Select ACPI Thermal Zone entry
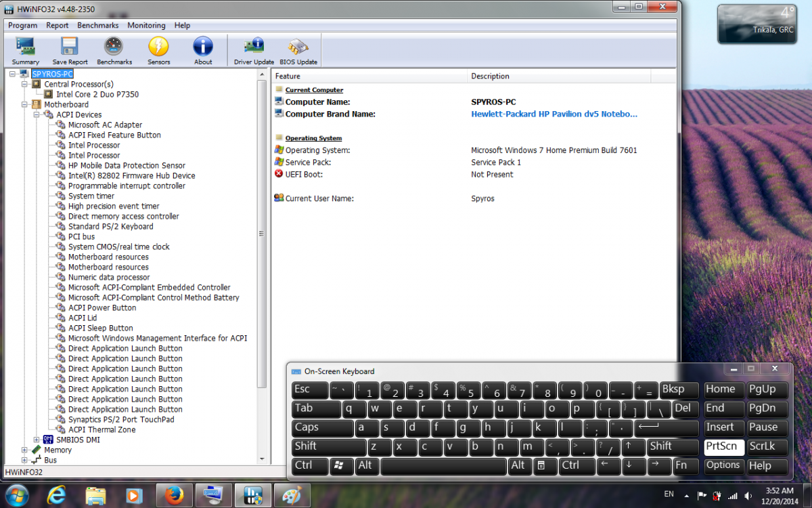 coord(101,429)
